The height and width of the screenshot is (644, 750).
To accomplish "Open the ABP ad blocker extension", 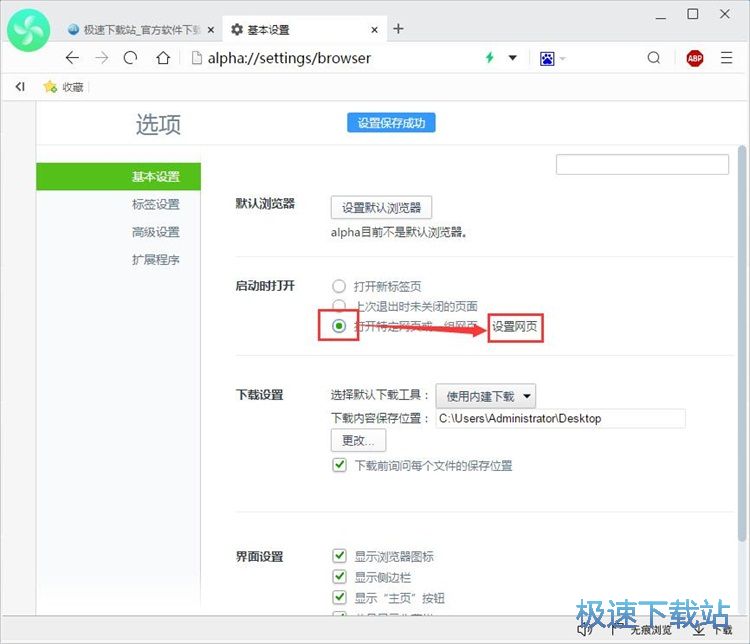I will (x=695, y=58).
